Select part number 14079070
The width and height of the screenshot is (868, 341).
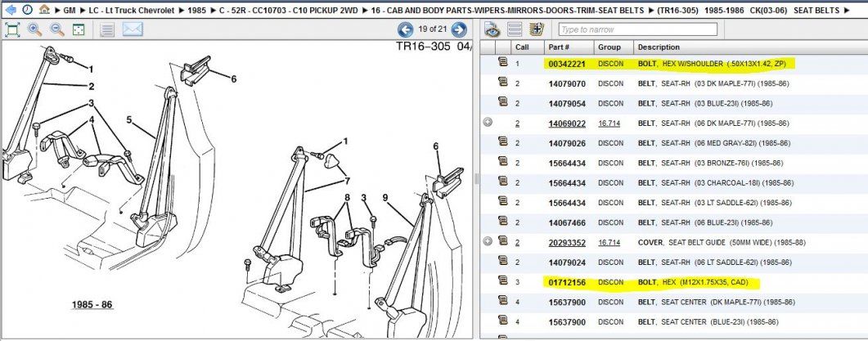tap(567, 83)
